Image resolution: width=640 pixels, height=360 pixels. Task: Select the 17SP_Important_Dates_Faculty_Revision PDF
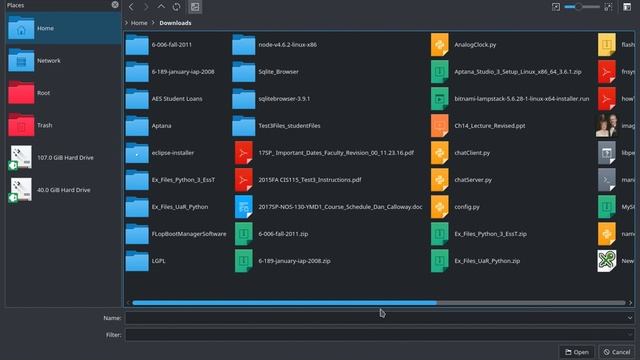(x=324, y=153)
